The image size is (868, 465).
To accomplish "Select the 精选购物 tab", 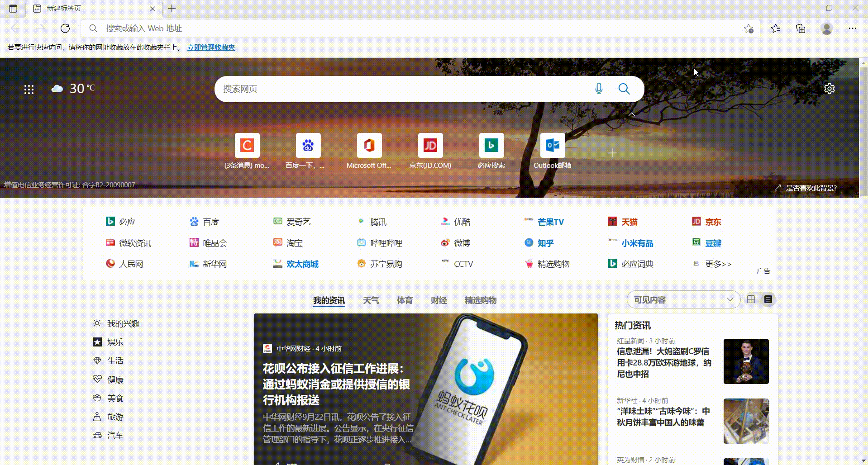I will [481, 300].
